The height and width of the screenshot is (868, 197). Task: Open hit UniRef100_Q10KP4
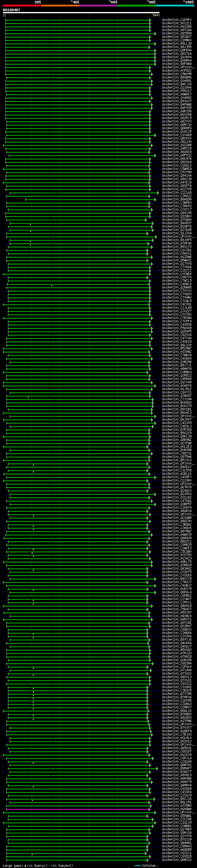(177, 57)
